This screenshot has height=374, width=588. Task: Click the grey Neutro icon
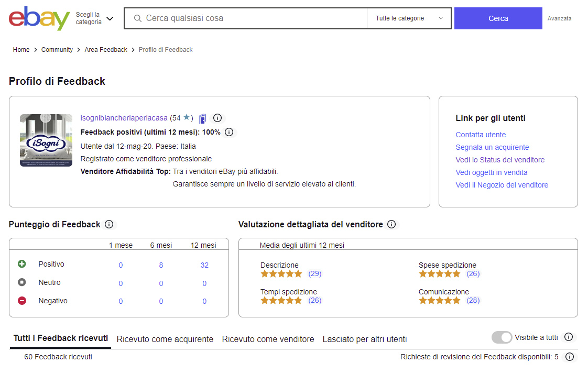coord(22,282)
